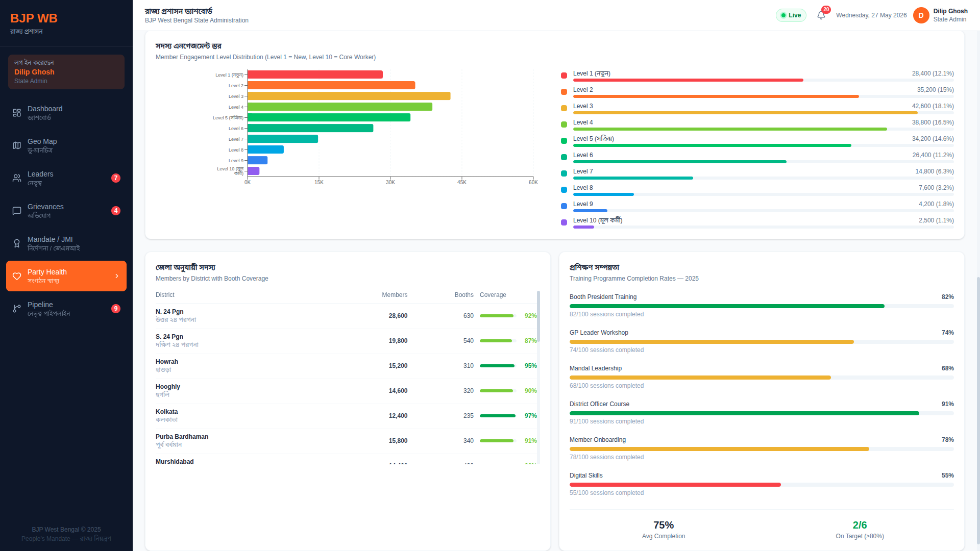Select the Howrah district row
The height and width of the screenshot is (551, 980).
(346, 366)
